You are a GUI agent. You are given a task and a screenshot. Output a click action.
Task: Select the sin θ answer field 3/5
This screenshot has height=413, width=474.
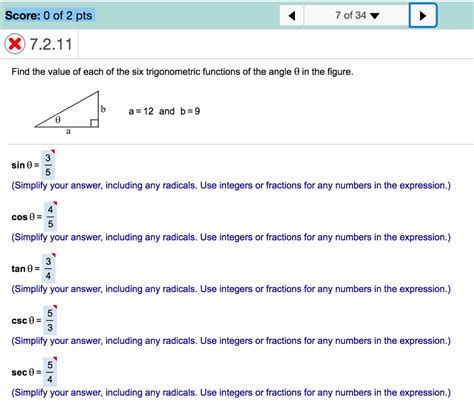point(48,165)
